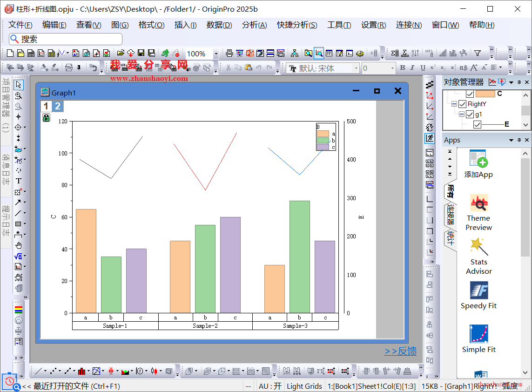
Task: Click the Zoom In magnifier tool
Action: pyautogui.click(x=19, y=95)
